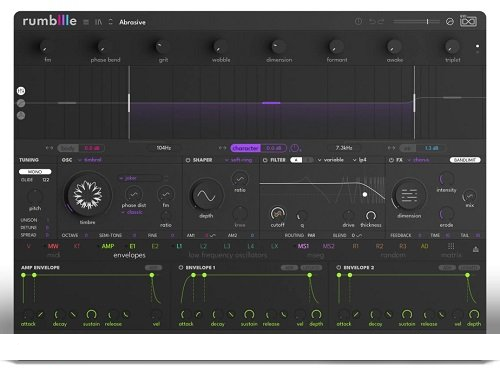Adjust the master volume slider in header
This screenshot has width=500, height=372.
[x=416, y=22]
